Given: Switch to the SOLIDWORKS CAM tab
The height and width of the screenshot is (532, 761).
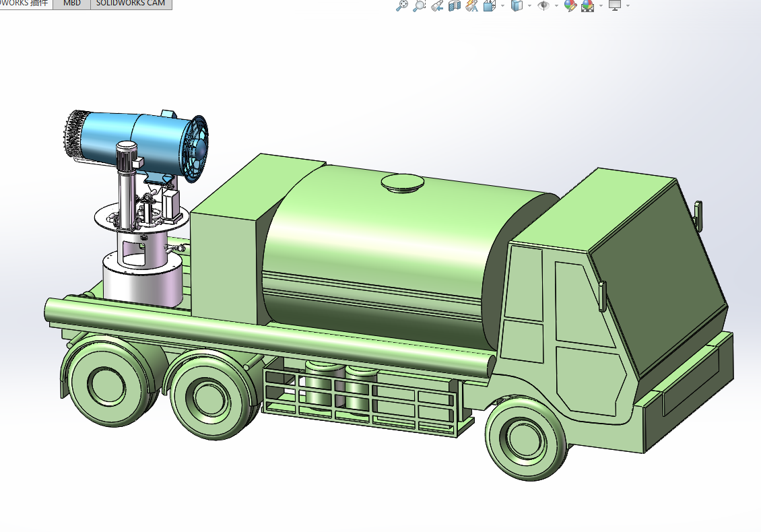Looking at the screenshot, I should click(x=131, y=3).
